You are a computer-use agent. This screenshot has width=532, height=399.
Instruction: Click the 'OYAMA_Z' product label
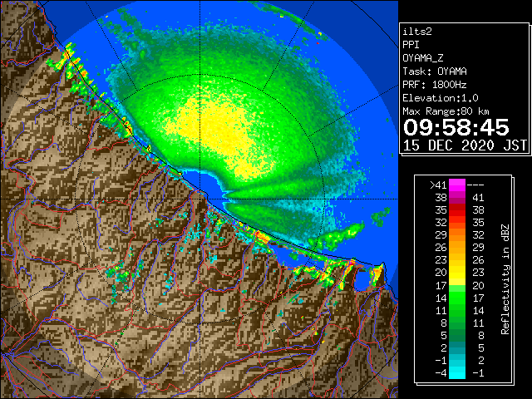coord(423,58)
